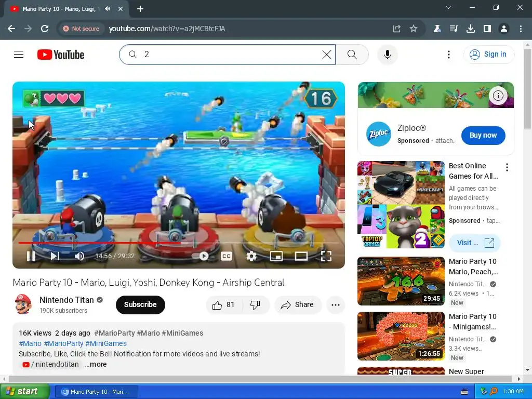532x399 pixels.
Task: Go back in the browser
Action: click(11, 29)
